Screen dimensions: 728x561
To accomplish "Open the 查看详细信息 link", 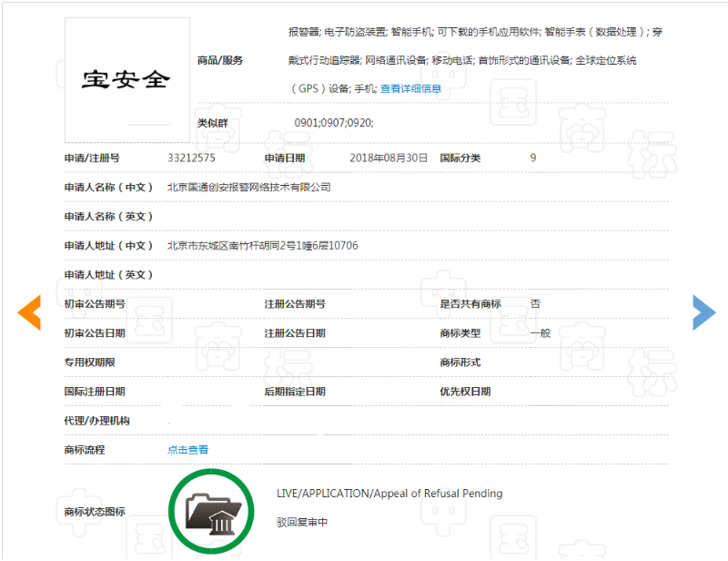I will tap(410, 88).
